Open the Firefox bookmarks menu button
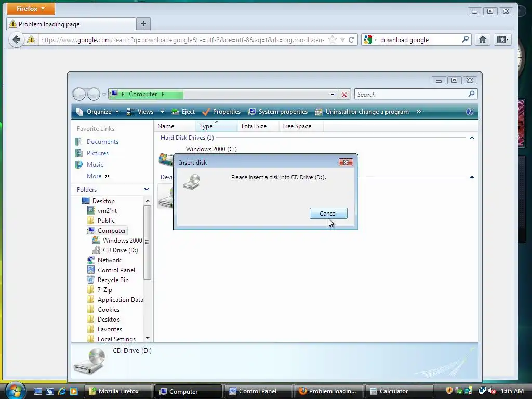Image resolution: width=532 pixels, height=399 pixels. tap(503, 39)
